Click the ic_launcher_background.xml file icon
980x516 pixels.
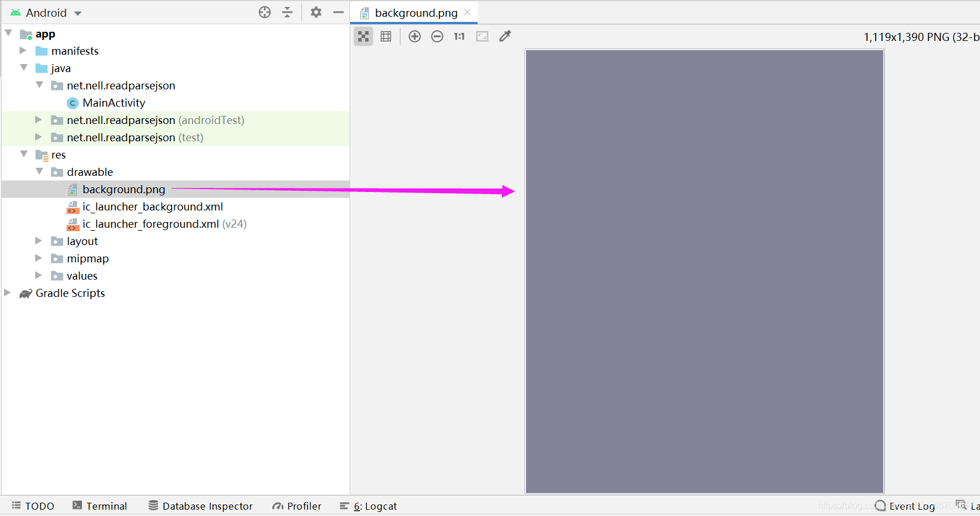(x=73, y=207)
